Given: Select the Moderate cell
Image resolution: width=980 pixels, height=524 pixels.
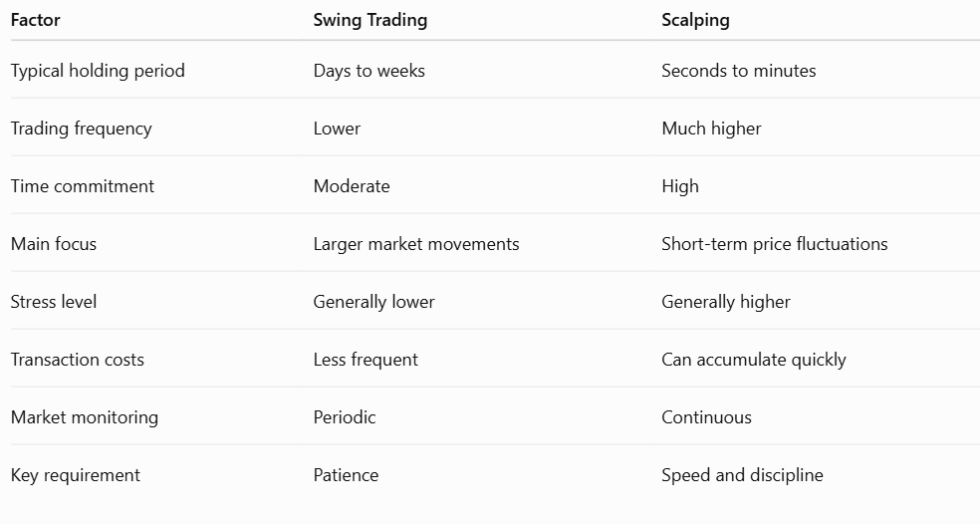Looking at the screenshot, I should coord(352,186).
